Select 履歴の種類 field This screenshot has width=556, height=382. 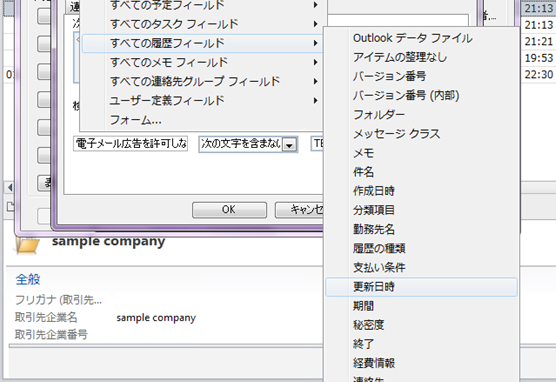[421, 249]
